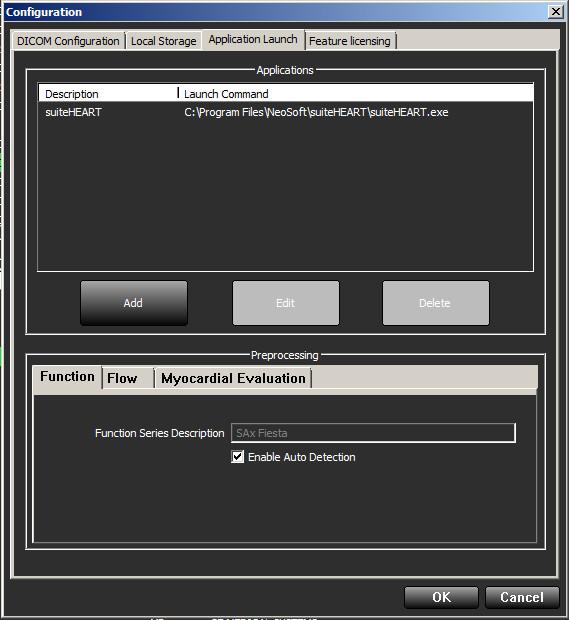Click the Add application button
The height and width of the screenshot is (620, 569).
point(134,303)
